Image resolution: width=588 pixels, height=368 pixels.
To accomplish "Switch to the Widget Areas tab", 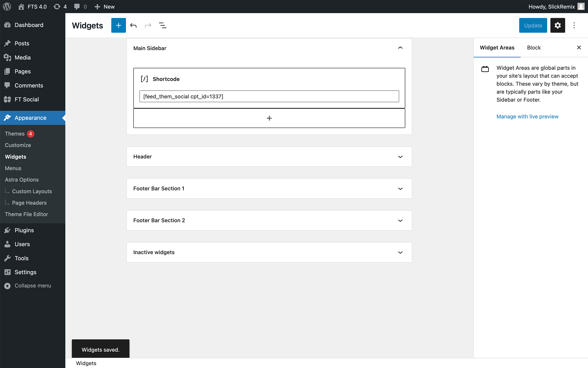I will [x=497, y=48].
